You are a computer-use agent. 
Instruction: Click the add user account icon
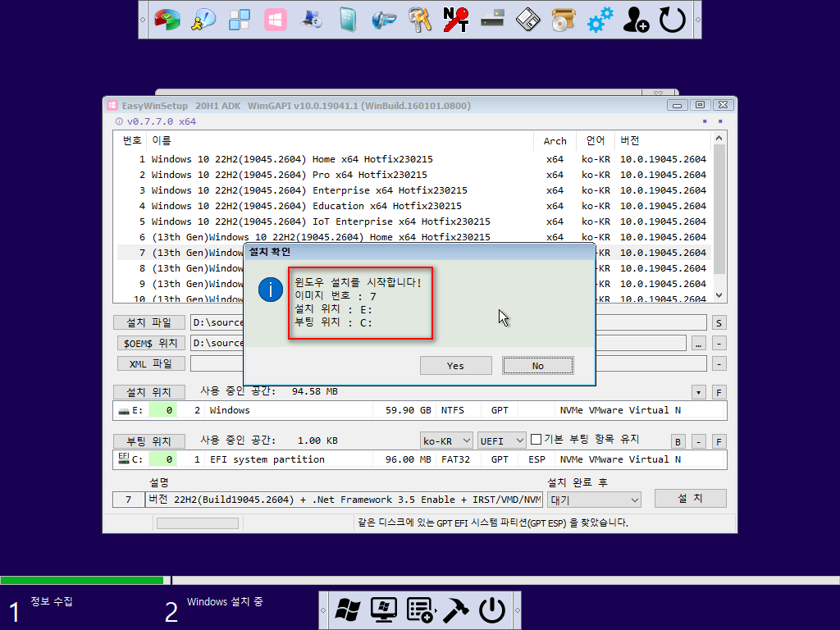pyautogui.click(x=636, y=20)
